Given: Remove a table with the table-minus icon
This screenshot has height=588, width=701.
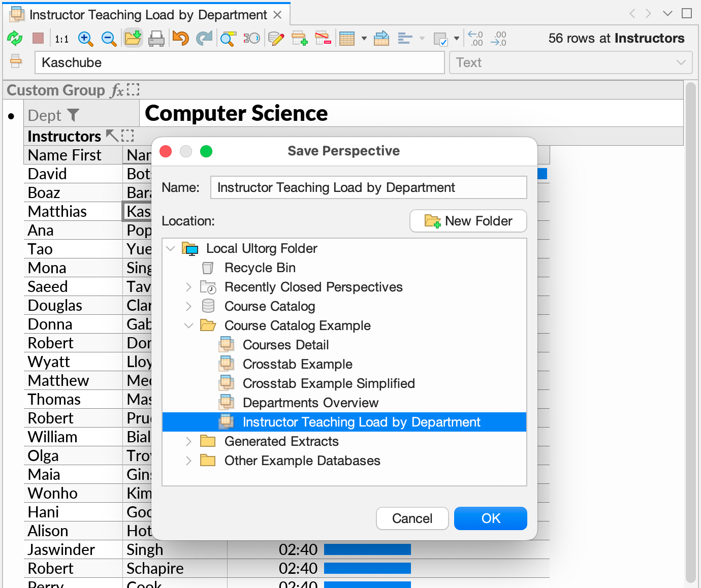Looking at the screenshot, I should pyautogui.click(x=324, y=38).
